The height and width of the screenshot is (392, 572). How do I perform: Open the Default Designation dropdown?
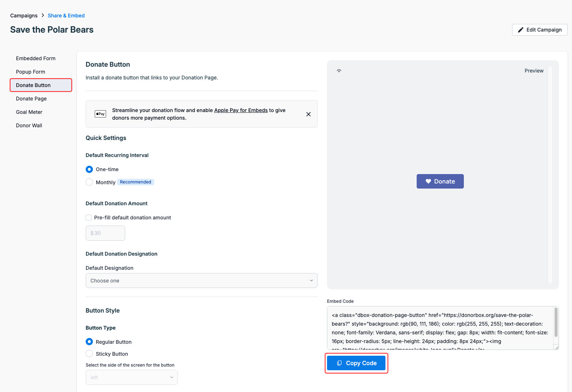click(201, 281)
